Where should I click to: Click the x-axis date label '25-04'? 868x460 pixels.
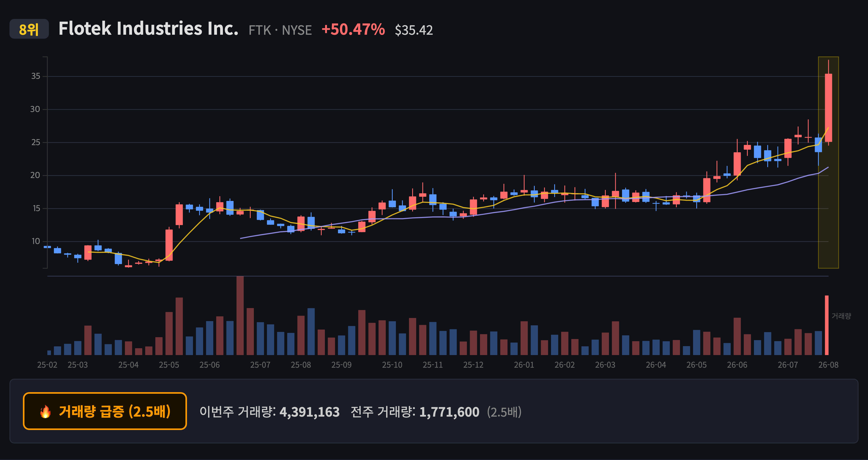click(128, 365)
